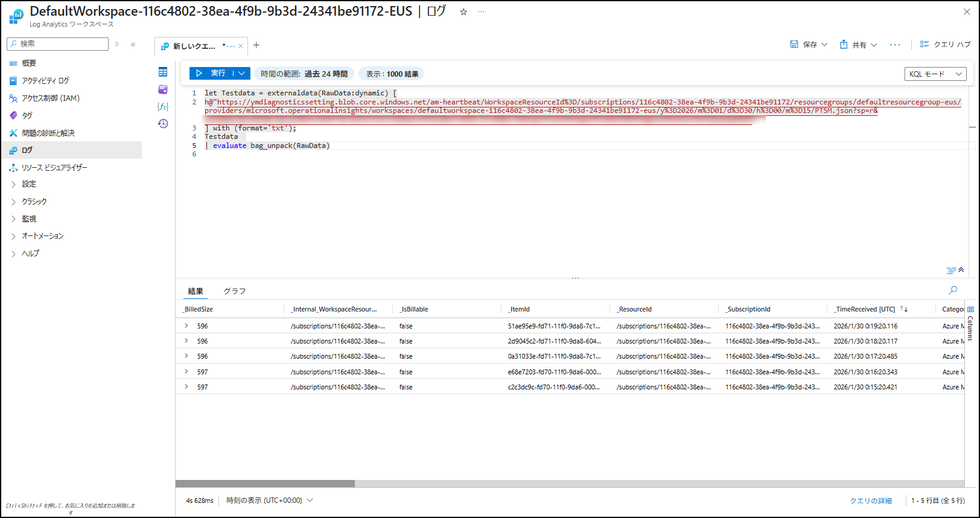Open the toolbar ellipsis menu beside 共有
Viewport: 980px width, 518px height.
[895, 45]
